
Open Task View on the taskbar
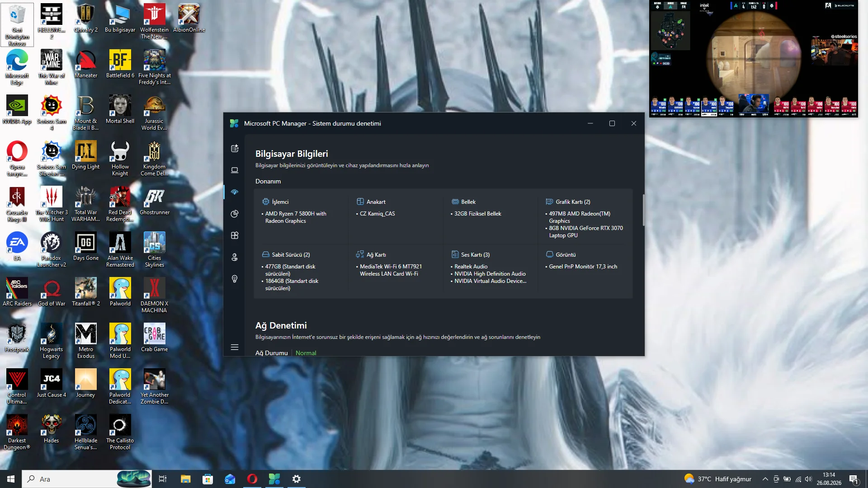(x=163, y=479)
